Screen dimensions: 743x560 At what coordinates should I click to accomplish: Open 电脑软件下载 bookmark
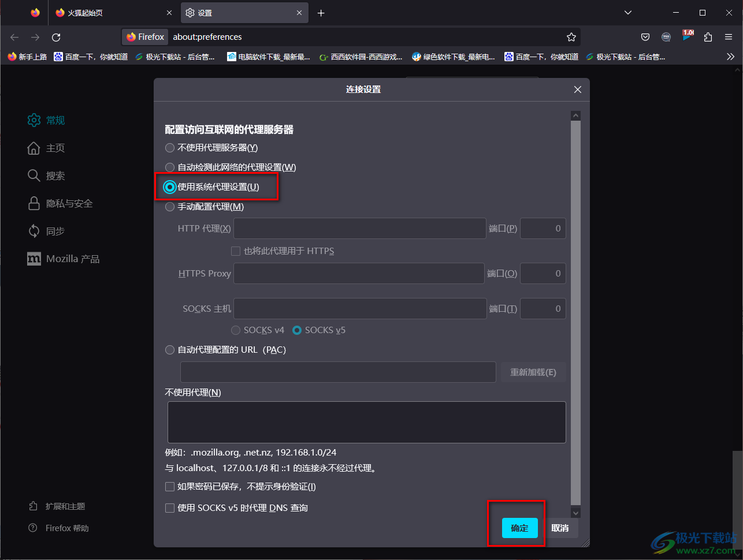(269, 57)
